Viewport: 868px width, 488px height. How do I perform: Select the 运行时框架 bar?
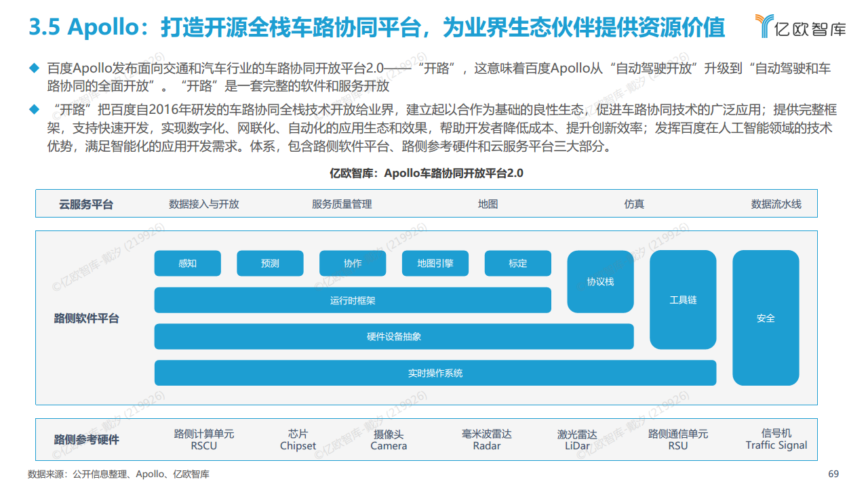353,300
